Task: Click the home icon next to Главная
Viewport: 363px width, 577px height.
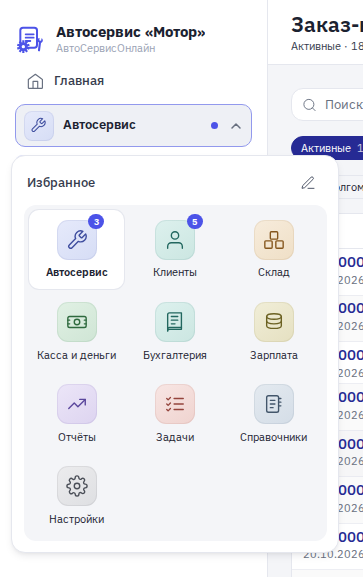Action: click(35, 81)
